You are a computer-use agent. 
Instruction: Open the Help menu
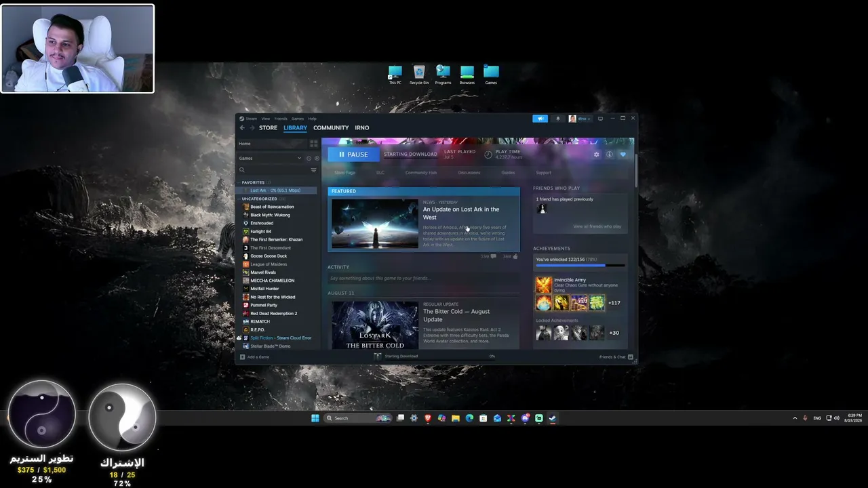[x=312, y=119]
